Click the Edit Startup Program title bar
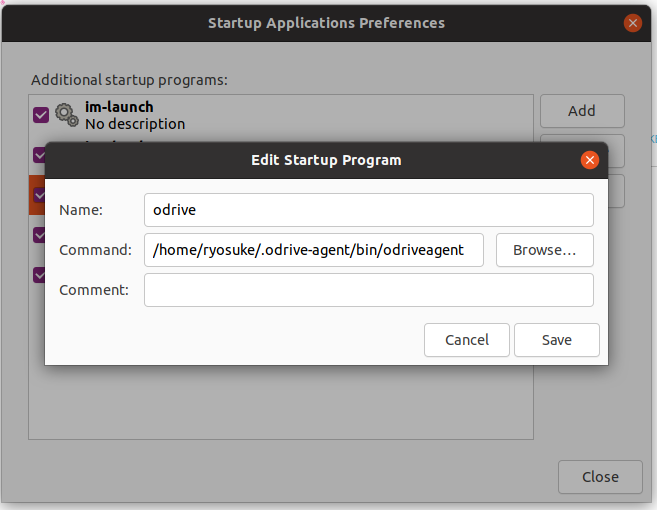Viewport: 657px width, 510px height. (326, 161)
